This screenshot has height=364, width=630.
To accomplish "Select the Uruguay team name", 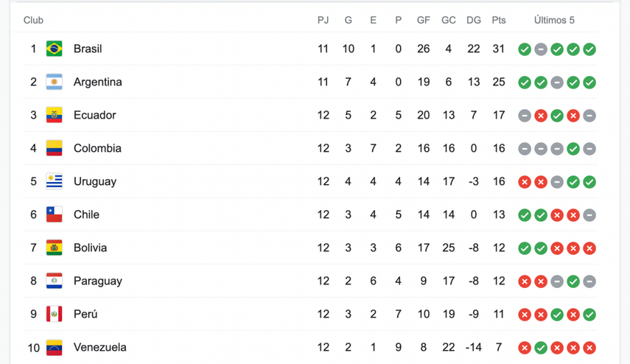I will tap(95, 181).
